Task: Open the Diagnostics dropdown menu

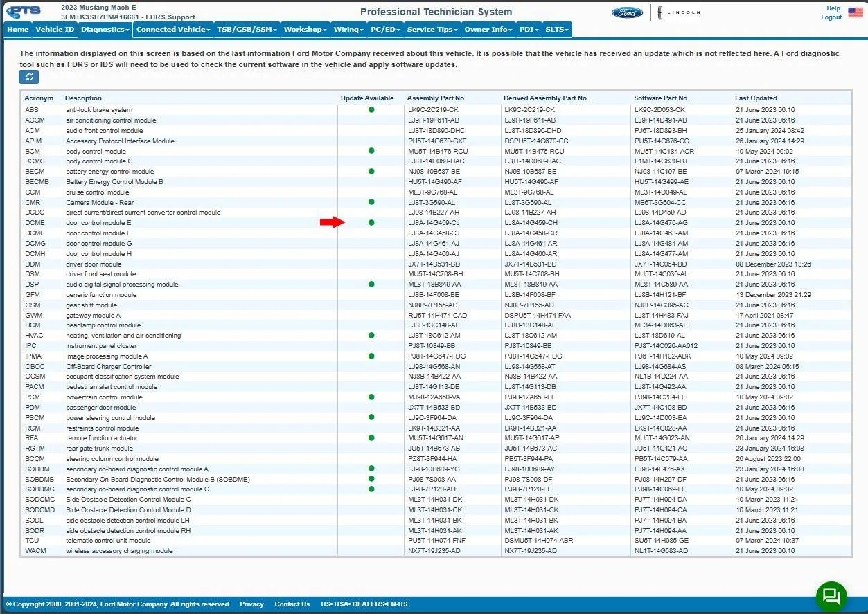Action: click(105, 30)
